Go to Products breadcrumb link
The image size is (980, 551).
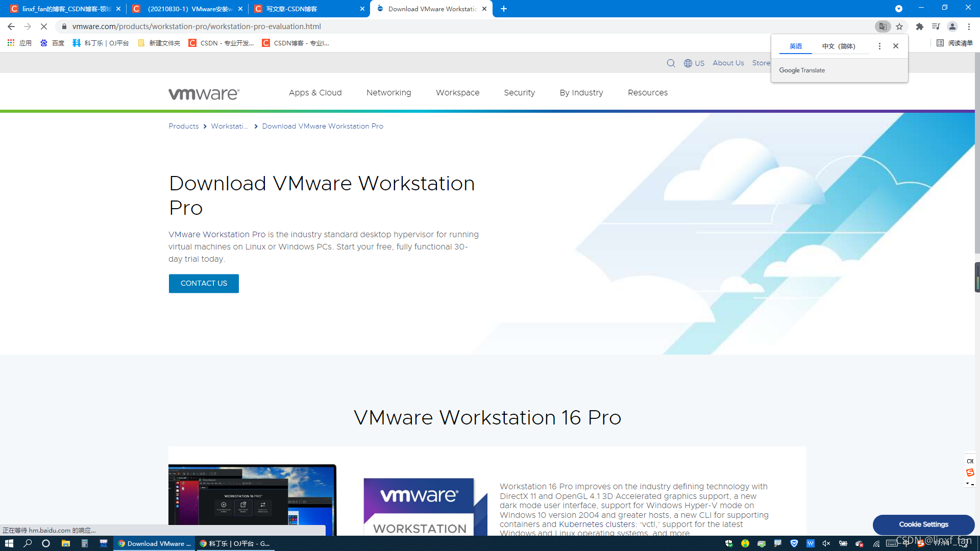183,126
